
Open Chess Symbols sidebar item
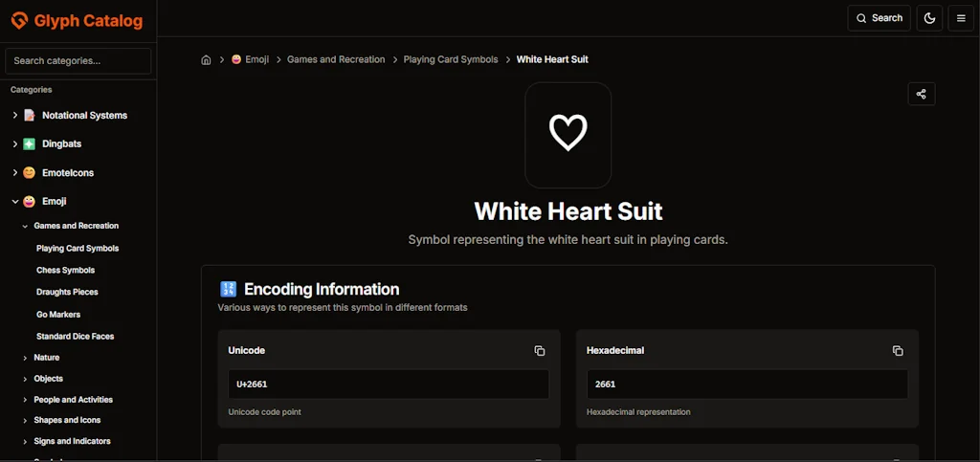tap(66, 270)
